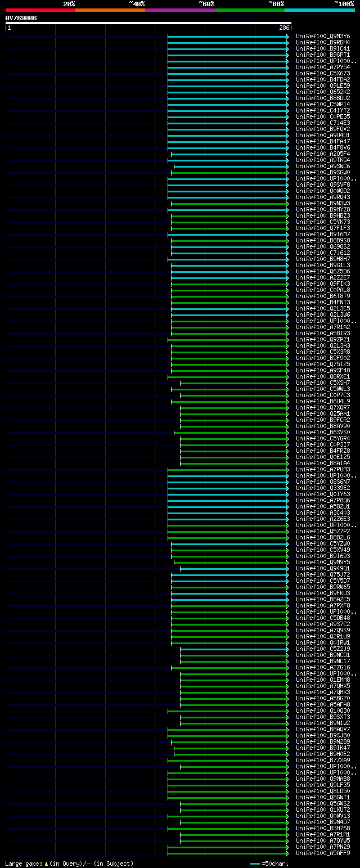The height and width of the screenshot is (868, 360).
Task: Select label UniRef100_Q8RXE1
Action: [x=323, y=376]
